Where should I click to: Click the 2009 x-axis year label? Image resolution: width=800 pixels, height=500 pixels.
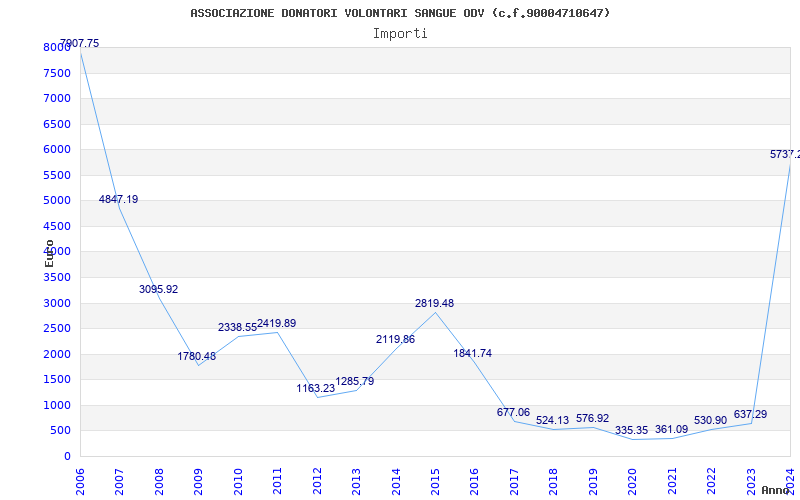[198, 482]
